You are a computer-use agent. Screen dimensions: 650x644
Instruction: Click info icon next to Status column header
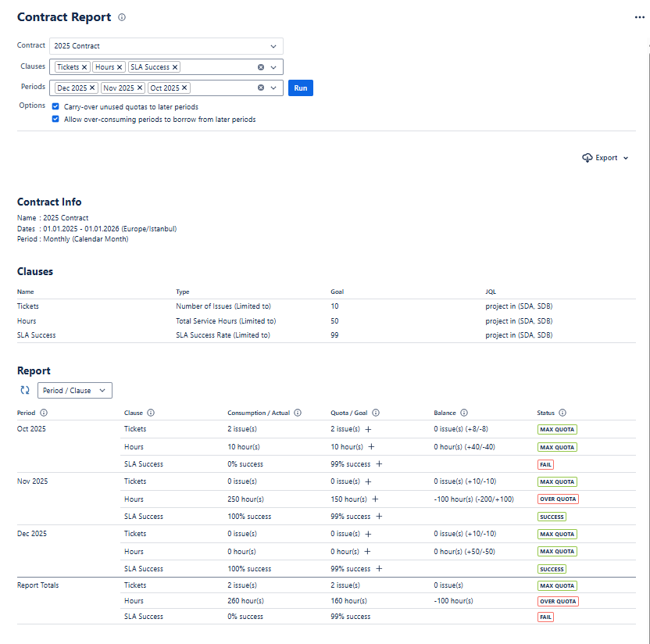coord(562,413)
